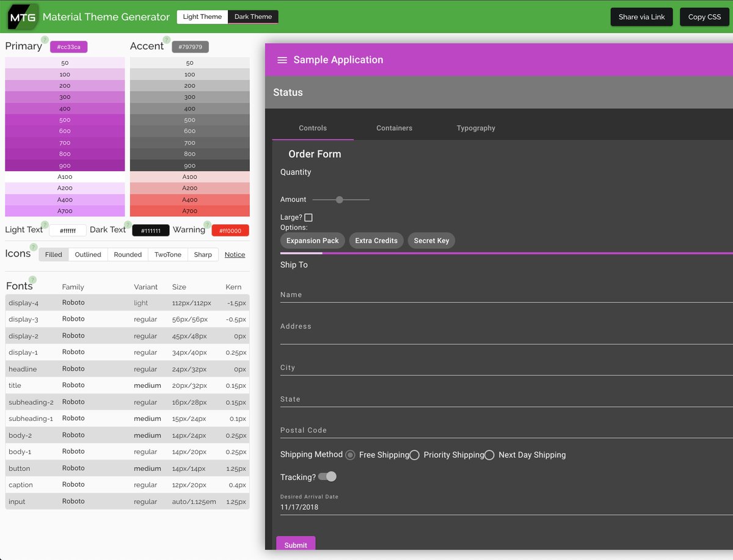The image size is (733, 560).
Task: Click the help icon next to Dark Text
Action: (x=128, y=225)
